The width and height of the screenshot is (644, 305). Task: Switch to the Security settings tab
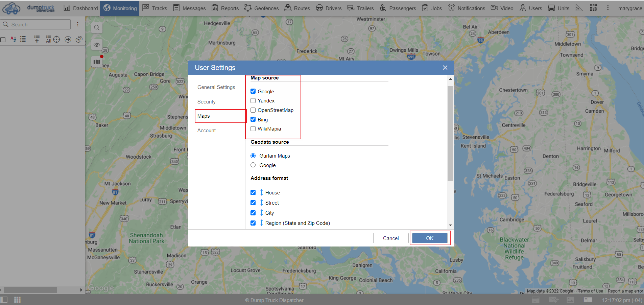206,102
